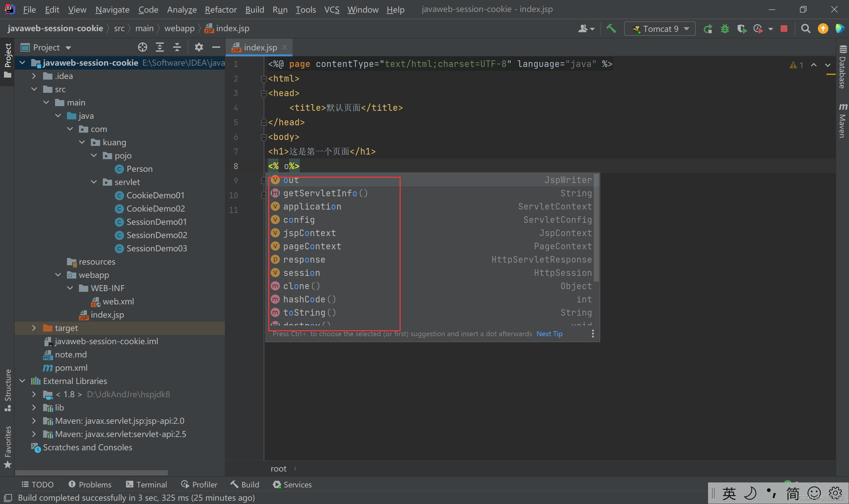Open the Navigate menu
The image size is (849, 504).
(x=112, y=10)
